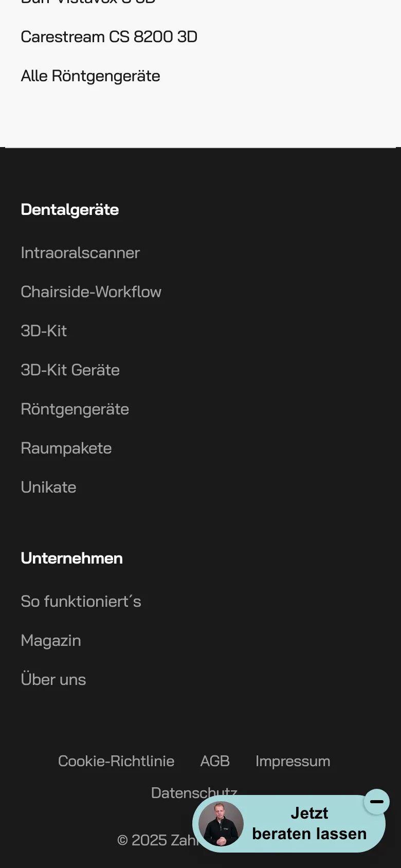Viewport: 401px width, 868px height.
Task: Visit the Unikate page
Action: (x=48, y=487)
